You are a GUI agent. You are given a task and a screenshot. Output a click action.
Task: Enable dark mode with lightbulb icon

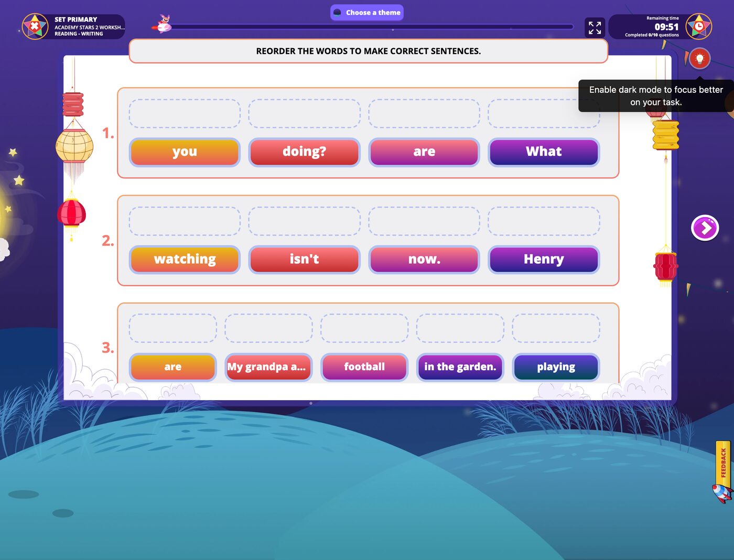coord(699,58)
